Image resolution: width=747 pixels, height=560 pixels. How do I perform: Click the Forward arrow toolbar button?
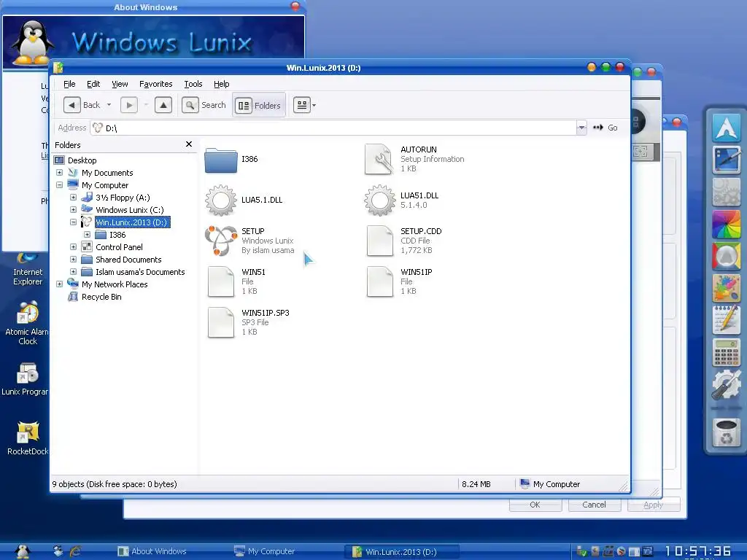[129, 105]
